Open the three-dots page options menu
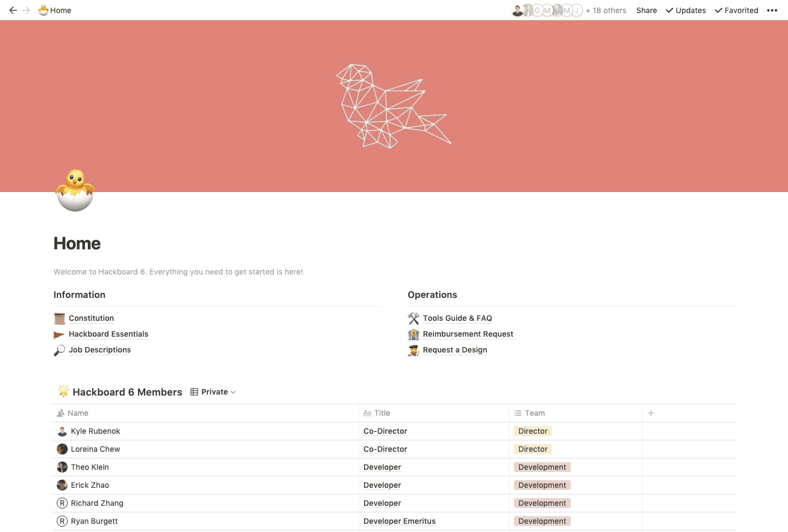788x532 pixels. 772,10
